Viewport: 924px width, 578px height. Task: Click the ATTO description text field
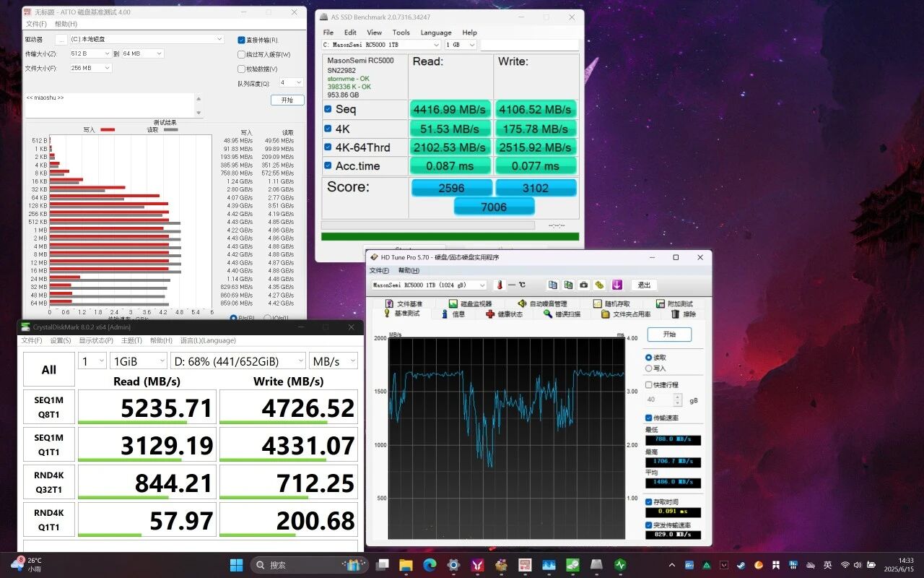(x=114, y=105)
